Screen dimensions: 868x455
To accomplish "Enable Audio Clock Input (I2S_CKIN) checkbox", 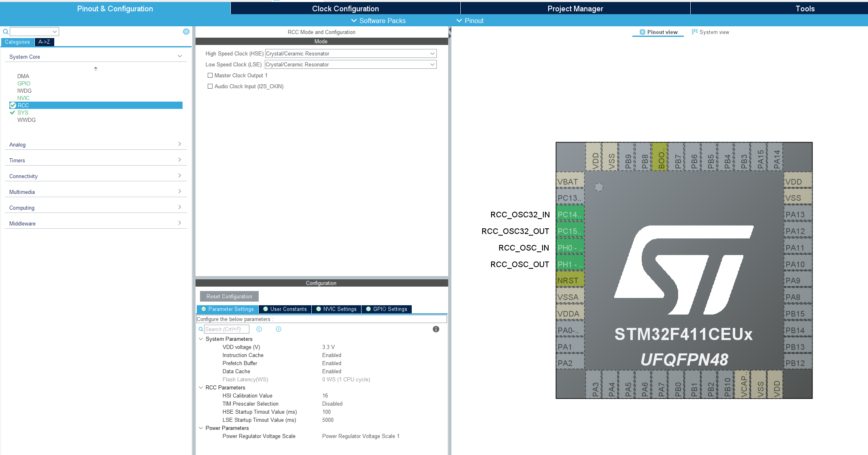I will click(210, 86).
